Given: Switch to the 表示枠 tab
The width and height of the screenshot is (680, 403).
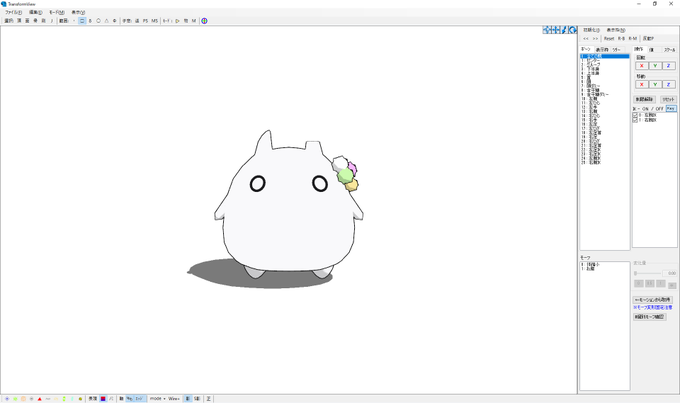Looking at the screenshot, I should (x=602, y=50).
